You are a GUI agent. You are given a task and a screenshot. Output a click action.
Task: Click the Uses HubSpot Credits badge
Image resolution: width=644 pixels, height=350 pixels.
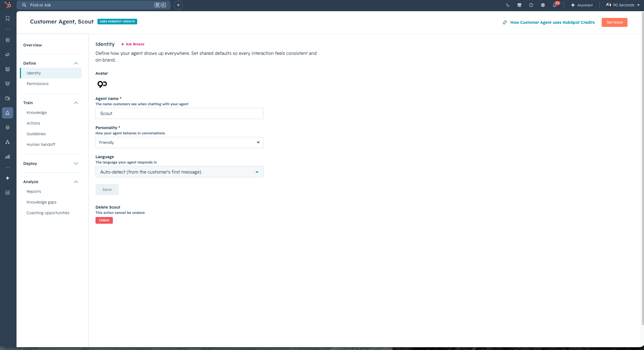point(117,22)
